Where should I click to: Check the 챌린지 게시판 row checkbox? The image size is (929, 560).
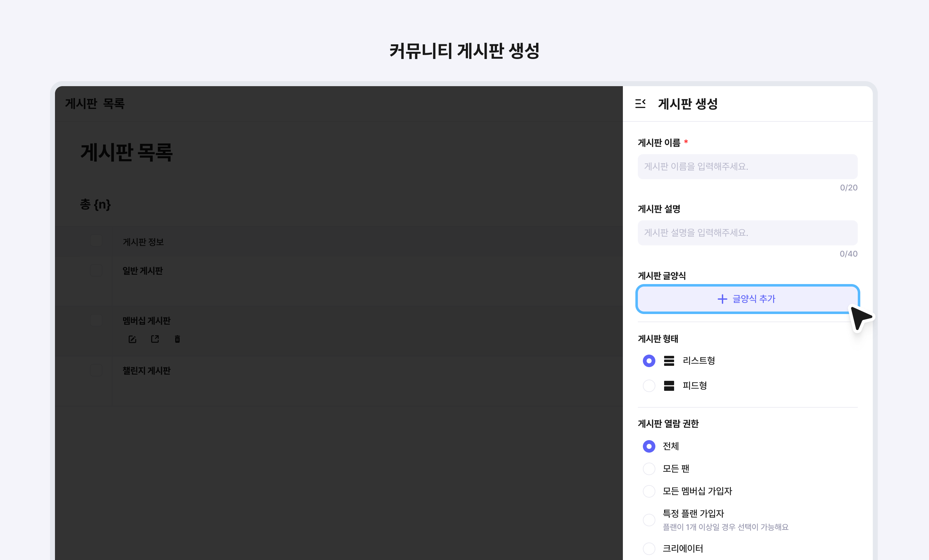click(96, 370)
